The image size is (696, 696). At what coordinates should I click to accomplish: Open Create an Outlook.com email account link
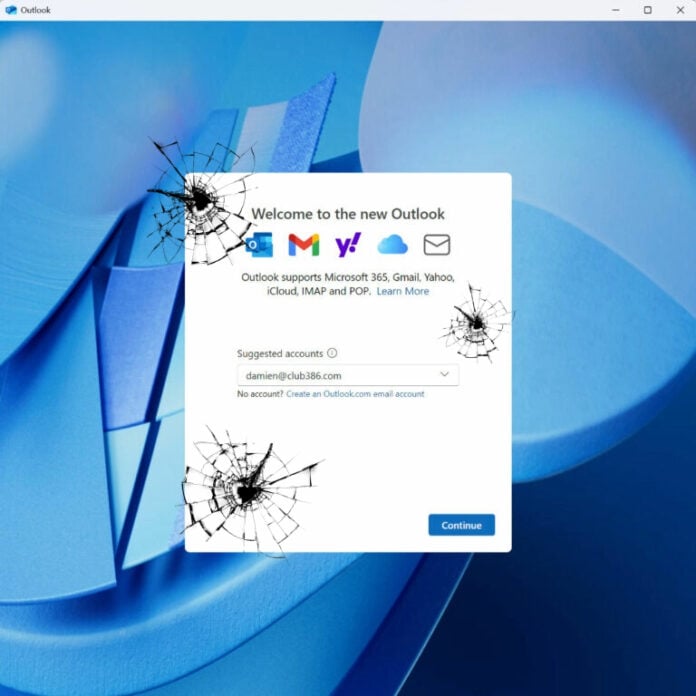(x=355, y=394)
